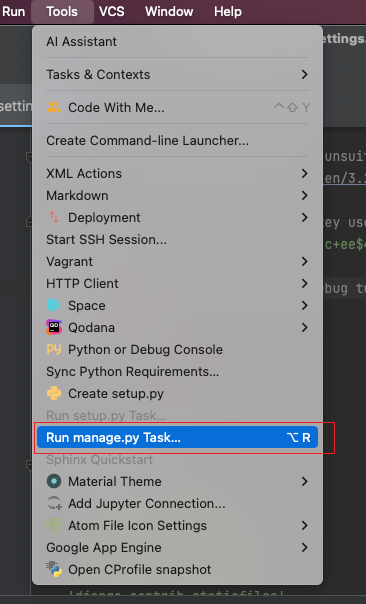The width and height of the screenshot is (366, 604).
Task: Open the Help menu
Action: 228,12
